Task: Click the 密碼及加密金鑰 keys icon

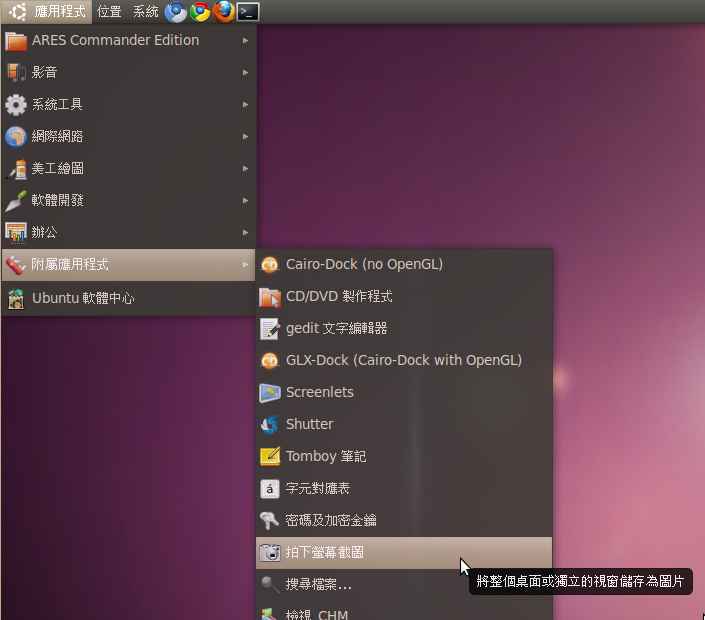Action: coord(270,521)
